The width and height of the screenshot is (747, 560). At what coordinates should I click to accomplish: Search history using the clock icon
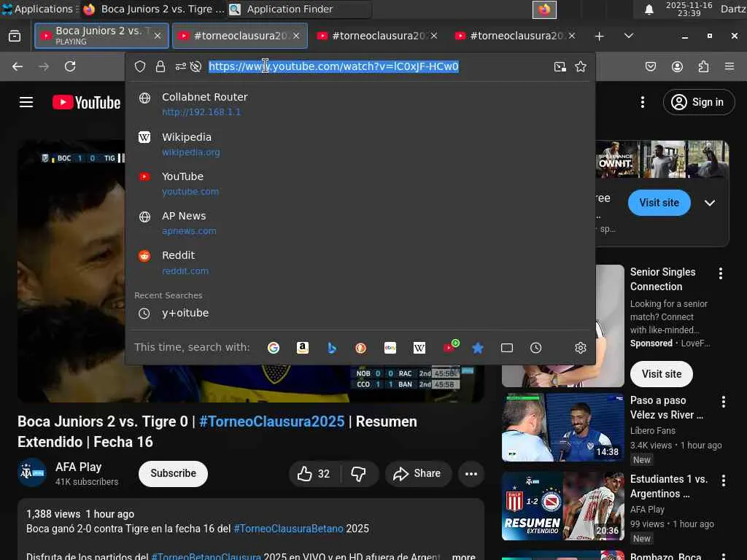536,348
